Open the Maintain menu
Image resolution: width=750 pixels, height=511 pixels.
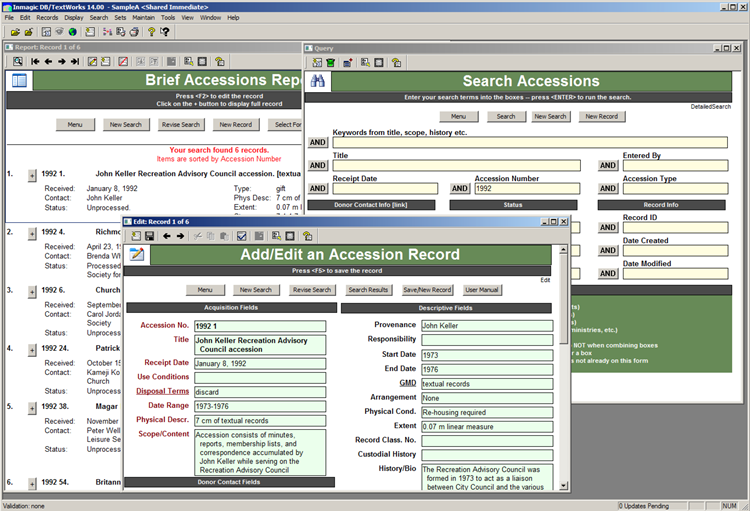pyautogui.click(x=143, y=18)
